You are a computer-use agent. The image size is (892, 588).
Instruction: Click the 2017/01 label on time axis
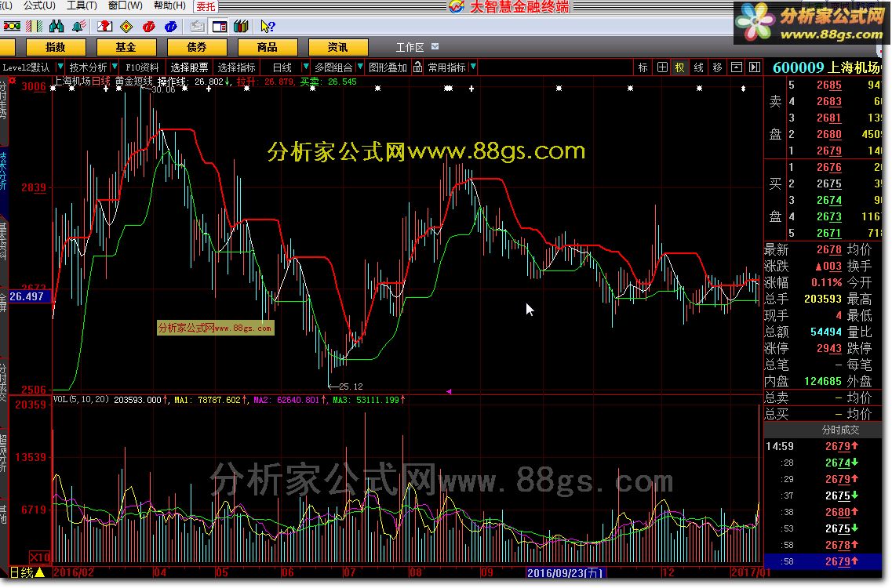coord(751,572)
